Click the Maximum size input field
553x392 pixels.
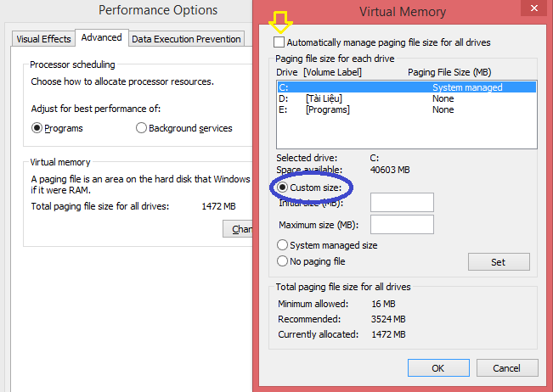click(x=402, y=224)
